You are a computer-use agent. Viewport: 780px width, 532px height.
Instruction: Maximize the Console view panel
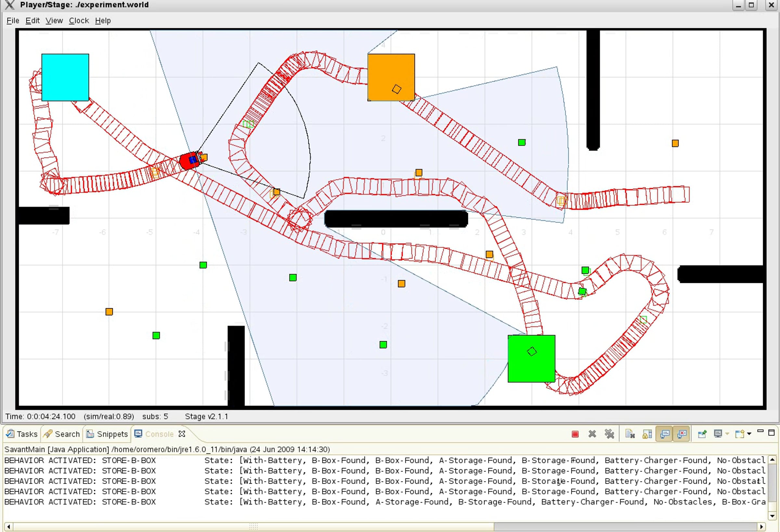[771, 432]
